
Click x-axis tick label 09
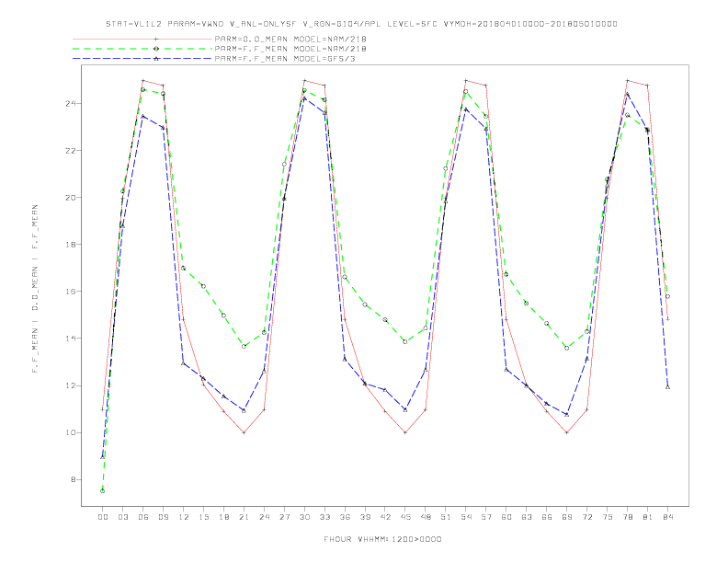[164, 517]
